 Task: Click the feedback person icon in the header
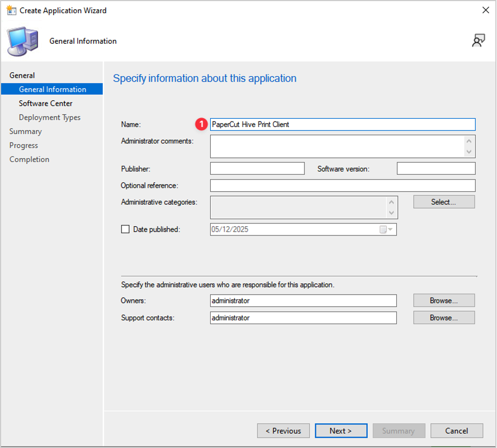pos(478,41)
